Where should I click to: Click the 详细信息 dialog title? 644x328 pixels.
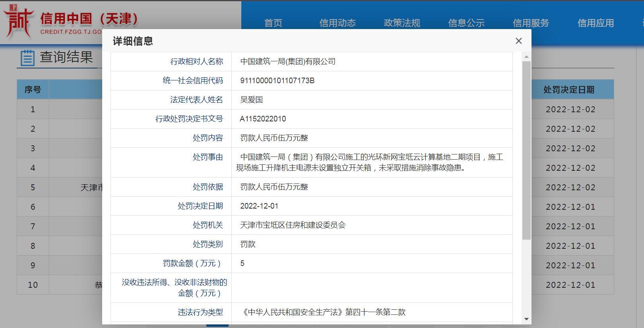[133, 41]
